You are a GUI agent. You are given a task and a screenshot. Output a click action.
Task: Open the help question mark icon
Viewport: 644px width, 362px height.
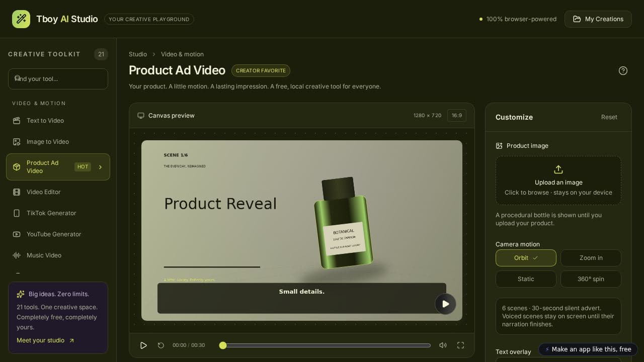point(623,70)
